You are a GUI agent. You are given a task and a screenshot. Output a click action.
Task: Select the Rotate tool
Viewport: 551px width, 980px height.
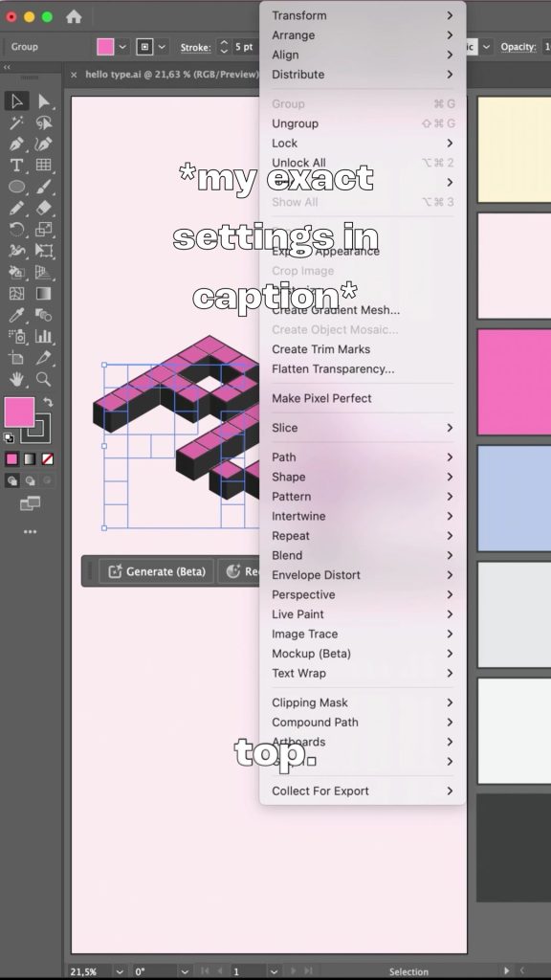click(17, 230)
